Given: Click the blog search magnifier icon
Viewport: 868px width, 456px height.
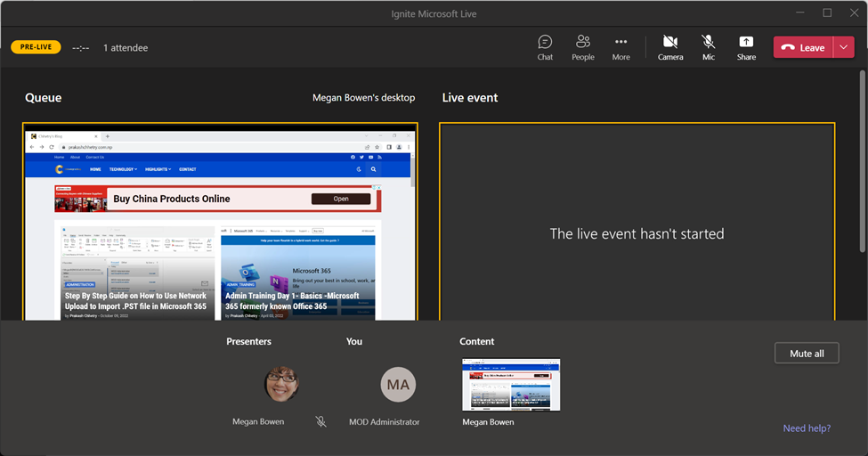Looking at the screenshot, I should tap(373, 169).
